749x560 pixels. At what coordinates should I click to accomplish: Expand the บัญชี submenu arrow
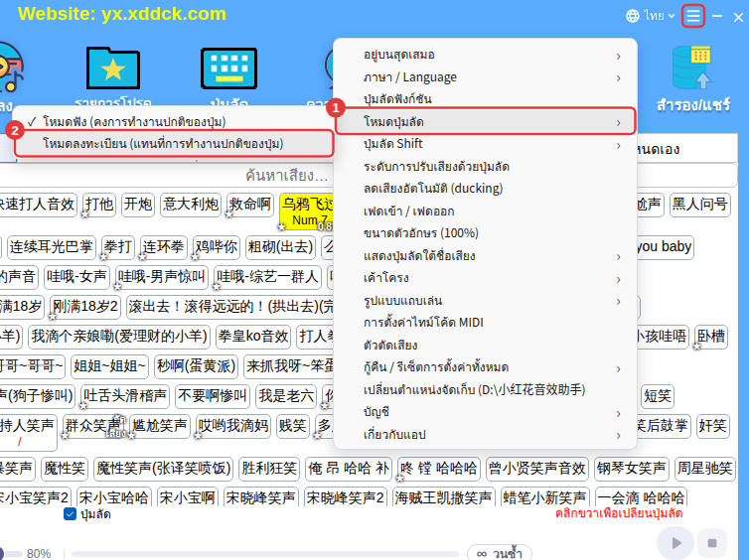(618, 413)
